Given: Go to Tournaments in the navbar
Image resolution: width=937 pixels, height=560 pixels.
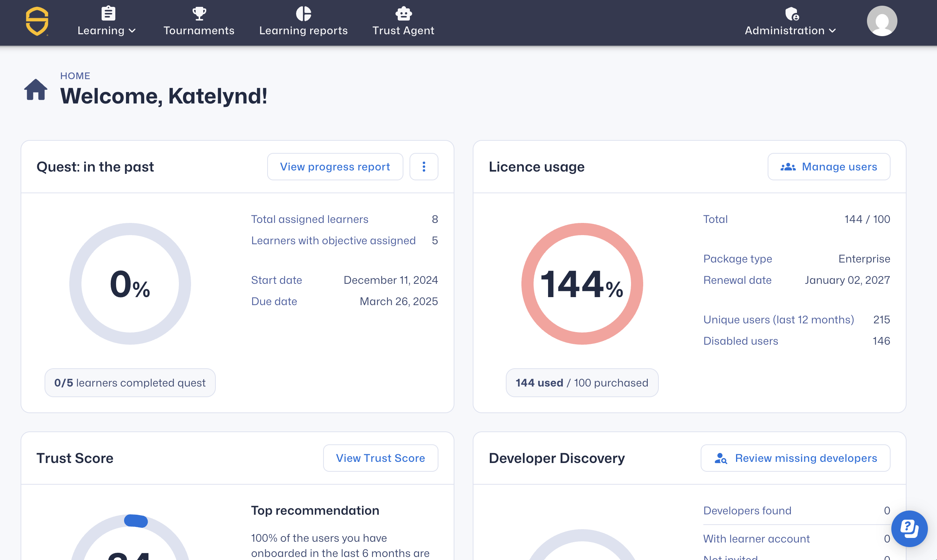Looking at the screenshot, I should 199,30.
